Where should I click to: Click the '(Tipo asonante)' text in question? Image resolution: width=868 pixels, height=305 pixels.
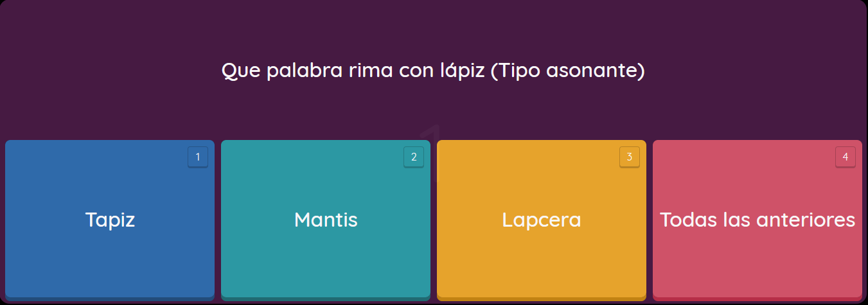567,71
